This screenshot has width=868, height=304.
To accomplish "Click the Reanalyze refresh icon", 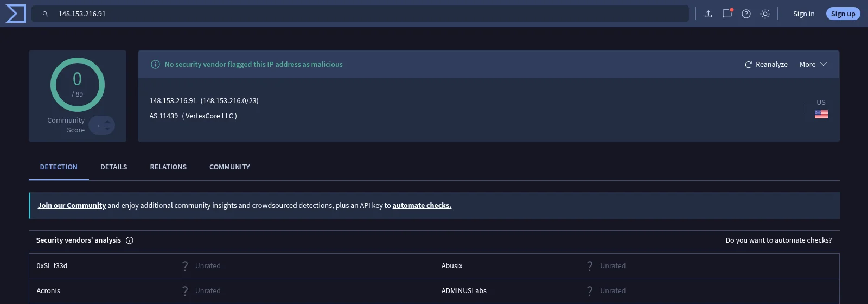I will pos(748,65).
